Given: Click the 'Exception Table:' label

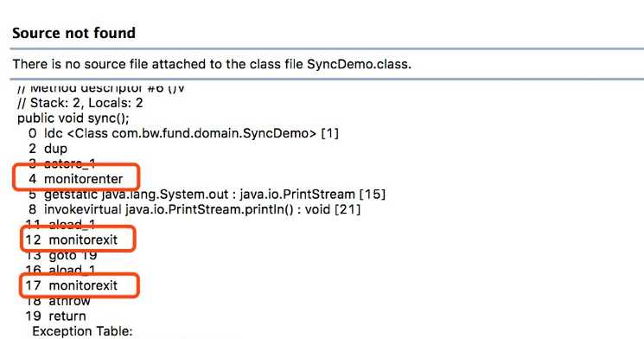Looking at the screenshot, I should coord(82,331).
